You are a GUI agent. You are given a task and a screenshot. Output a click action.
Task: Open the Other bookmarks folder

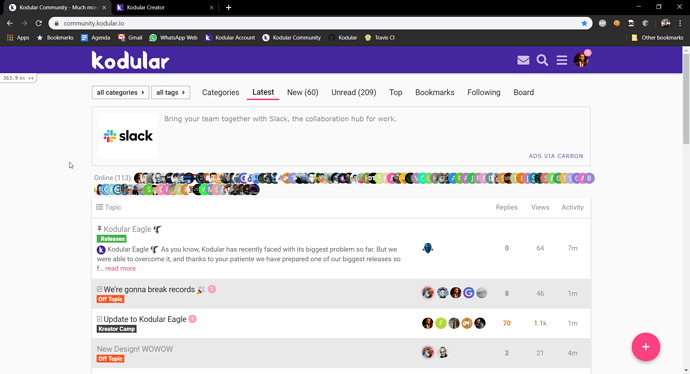(657, 38)
